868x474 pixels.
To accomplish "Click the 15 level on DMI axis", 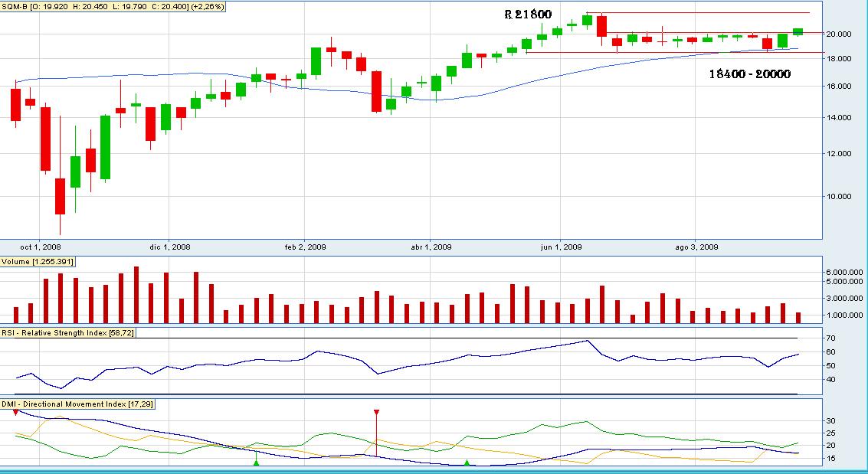I will (x=831, y=459).
